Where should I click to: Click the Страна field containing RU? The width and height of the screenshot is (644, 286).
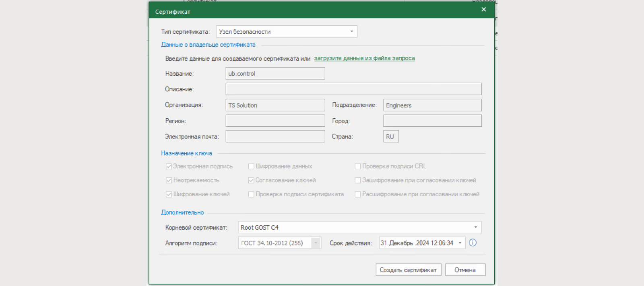point(391,136)
